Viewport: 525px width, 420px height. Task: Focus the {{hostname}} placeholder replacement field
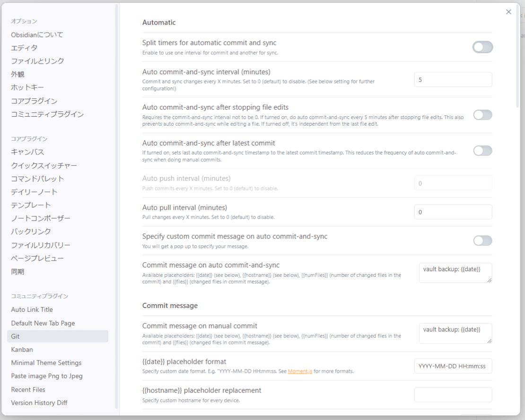tap(453, 394)
